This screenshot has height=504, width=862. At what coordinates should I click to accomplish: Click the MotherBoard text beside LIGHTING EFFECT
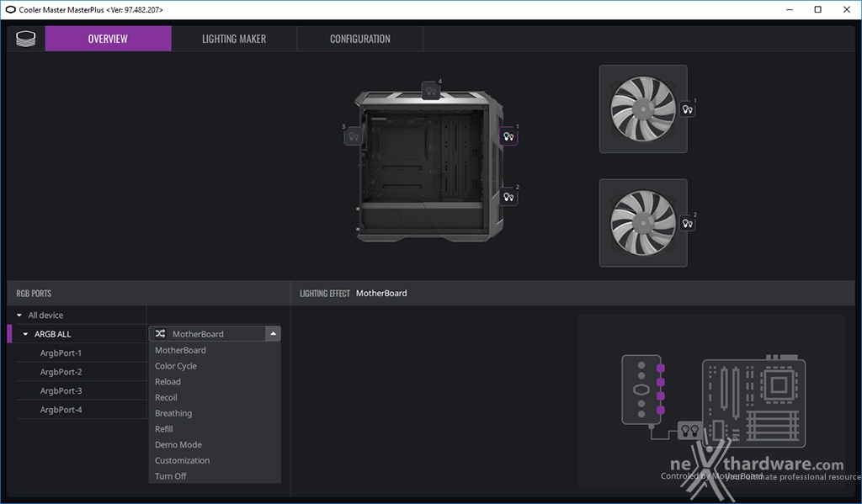pos(381,294)
